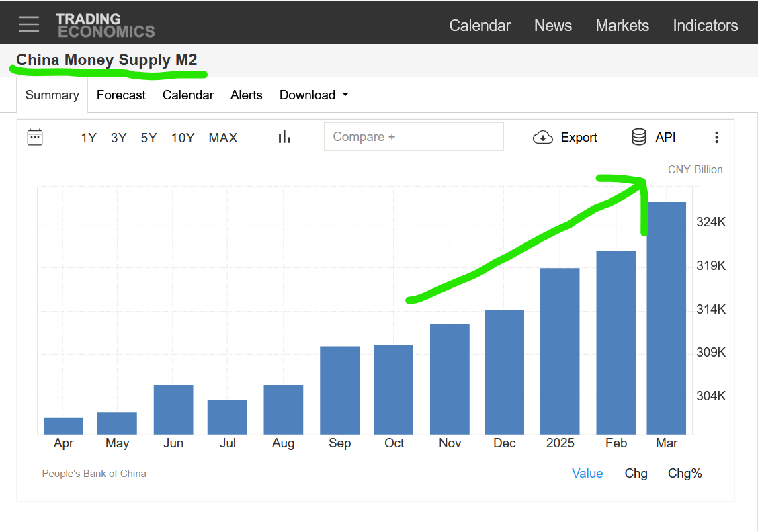Click the Sep bar in chart
This screenshot has height=532, width=758.
coord(339,390)
